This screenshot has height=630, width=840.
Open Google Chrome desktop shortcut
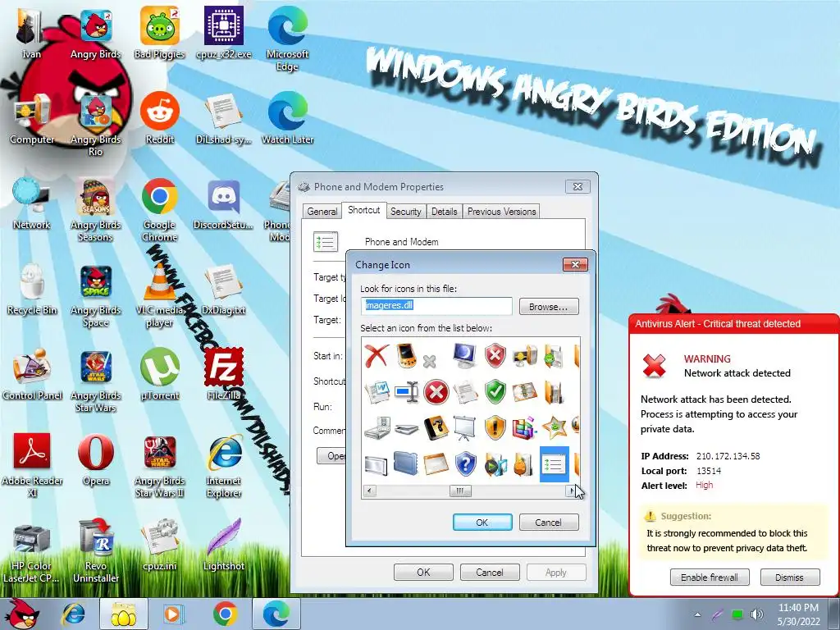[160, 210]
